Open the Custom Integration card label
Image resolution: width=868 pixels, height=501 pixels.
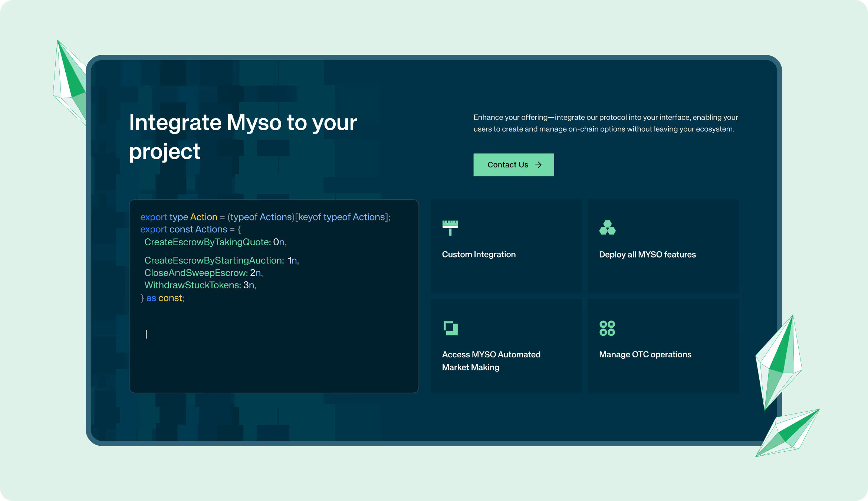point(479,255)
